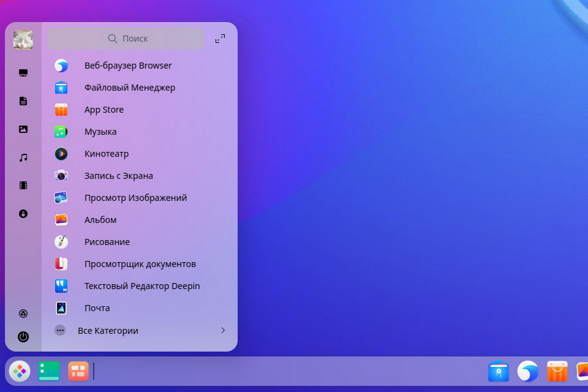Open File Manager from the dock

[498, 371]
